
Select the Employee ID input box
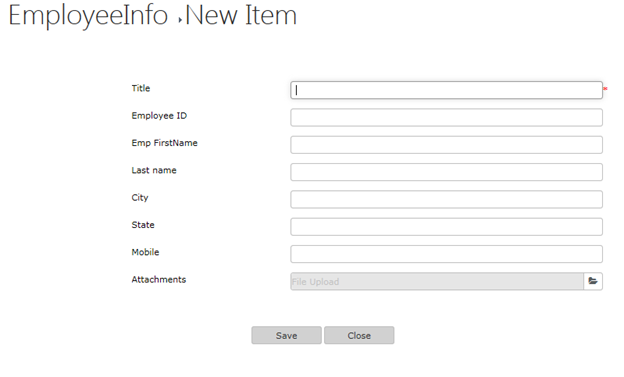tap(447, 117)
